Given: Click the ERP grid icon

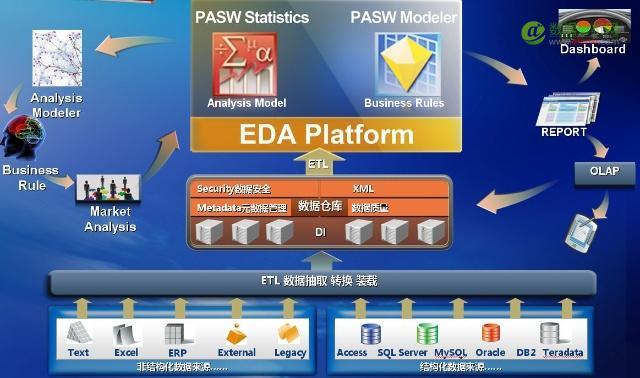Looking at the screenshot, I should tap(177, 334).
